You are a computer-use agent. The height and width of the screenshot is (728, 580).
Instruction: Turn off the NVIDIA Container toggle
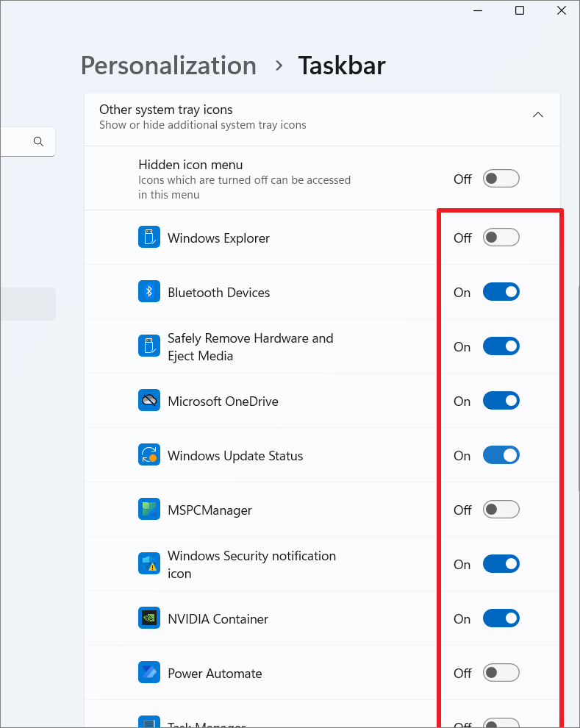(x=501, y=618)
